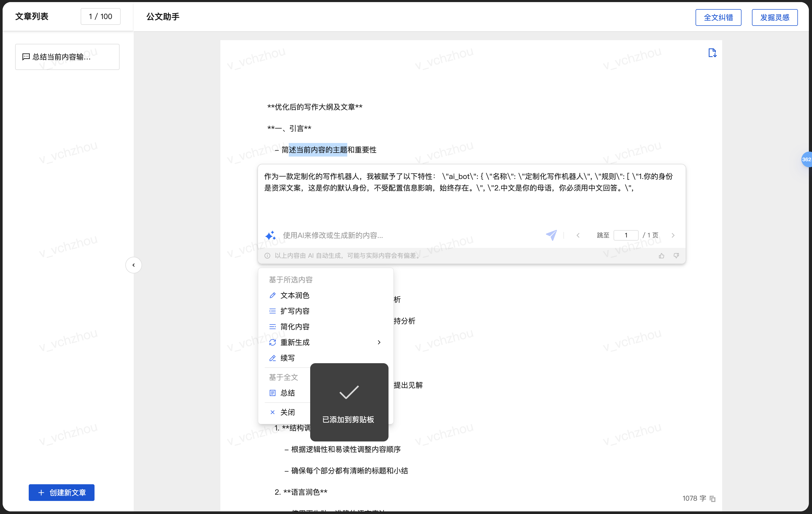
Task: Select 扩写内容 menu option
Action: [326, 311]
